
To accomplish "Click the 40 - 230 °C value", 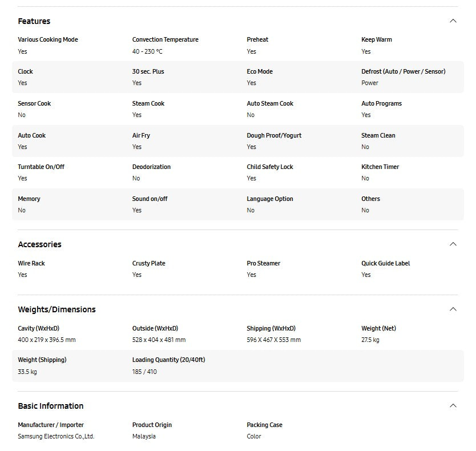I will (147, 51).
